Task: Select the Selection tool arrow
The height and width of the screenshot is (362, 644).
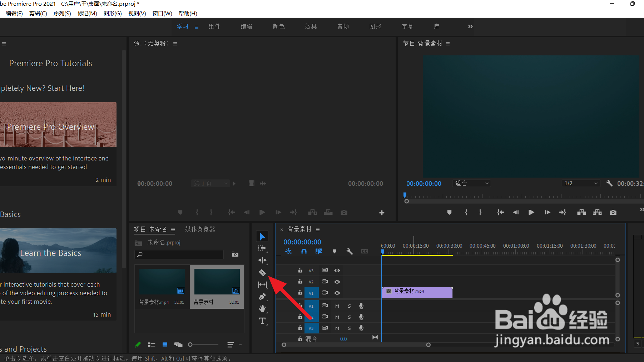Action: point(262,237)
